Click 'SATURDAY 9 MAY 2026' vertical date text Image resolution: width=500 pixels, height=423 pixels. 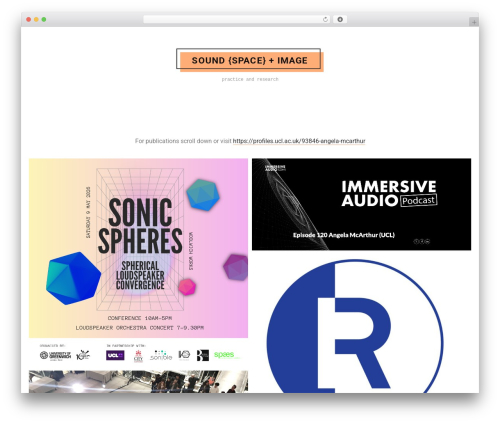tap(88, 212)
